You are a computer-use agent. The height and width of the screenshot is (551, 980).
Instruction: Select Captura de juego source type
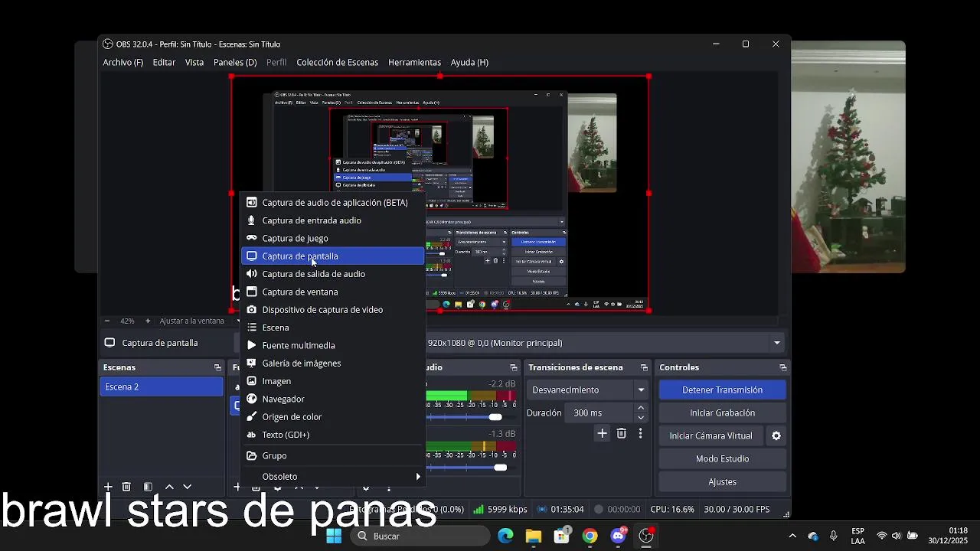pyautogui.click(x=332, y=238)
